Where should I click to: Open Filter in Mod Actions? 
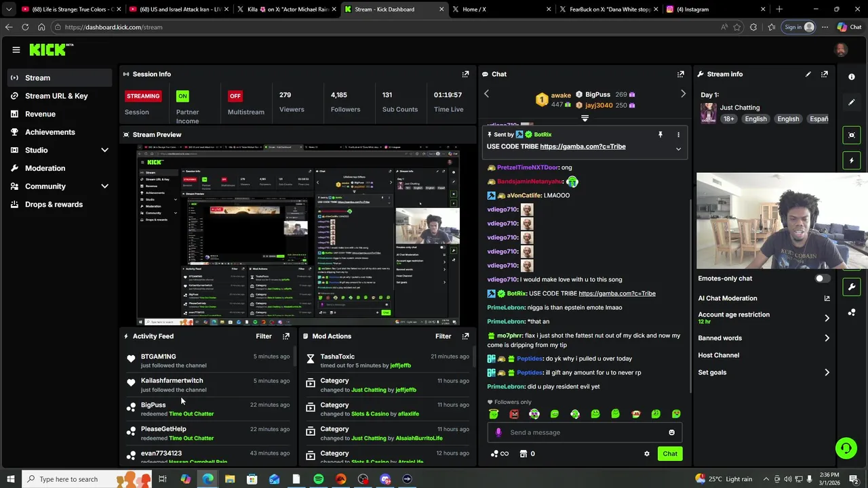[x=443, y=336]
